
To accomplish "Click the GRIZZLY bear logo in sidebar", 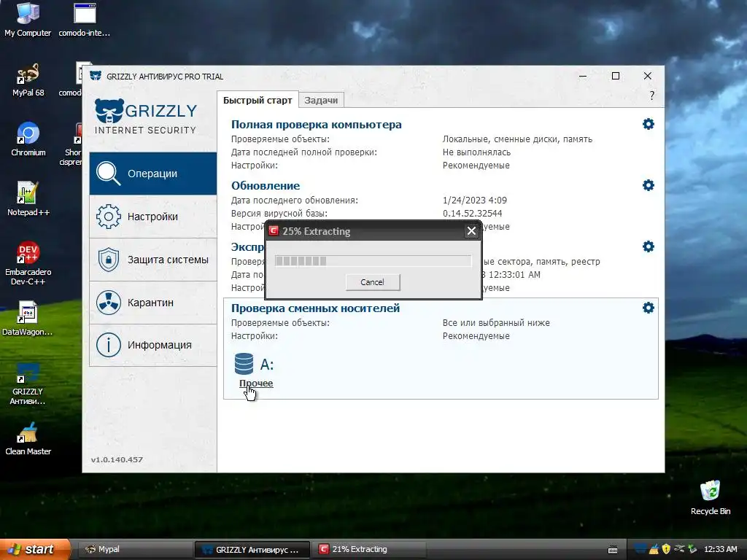I will click(109, 111).
